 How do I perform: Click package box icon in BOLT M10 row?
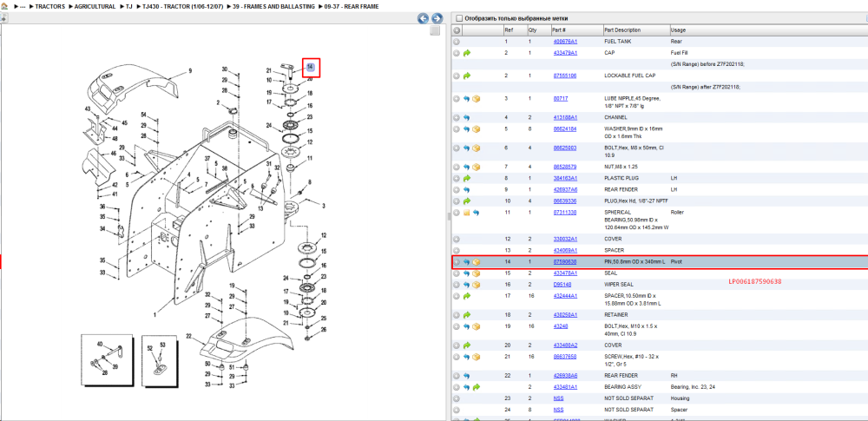pos(476,326)
